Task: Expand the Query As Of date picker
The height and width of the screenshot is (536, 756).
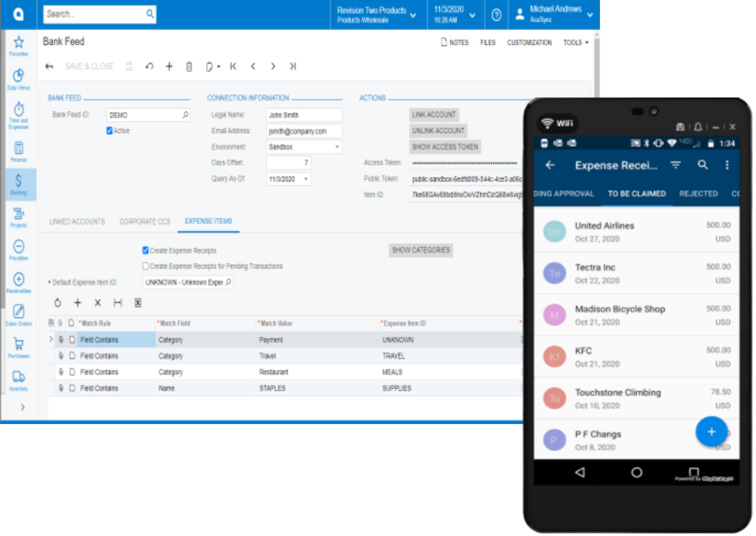Action: (x=306, y=179)
